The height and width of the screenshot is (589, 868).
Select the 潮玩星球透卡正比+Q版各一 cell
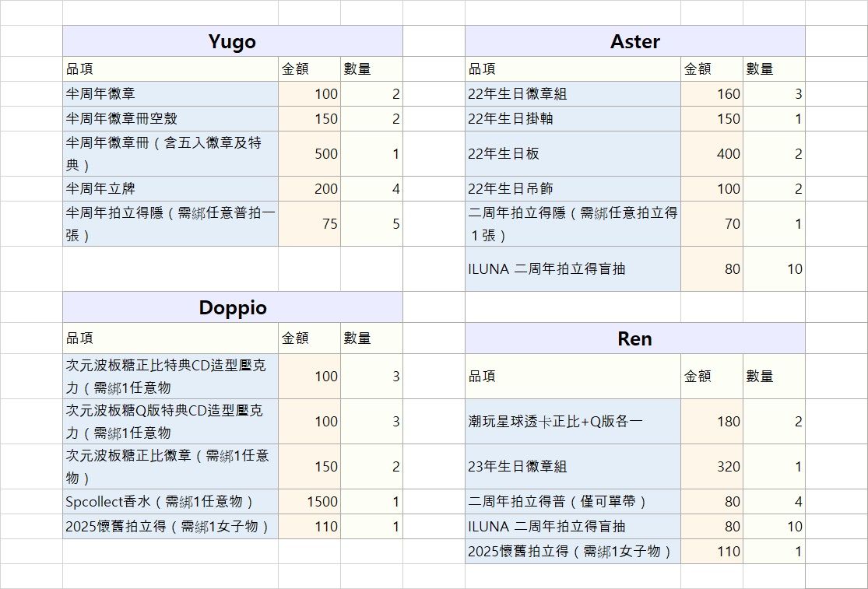click(x=572, y=422)
